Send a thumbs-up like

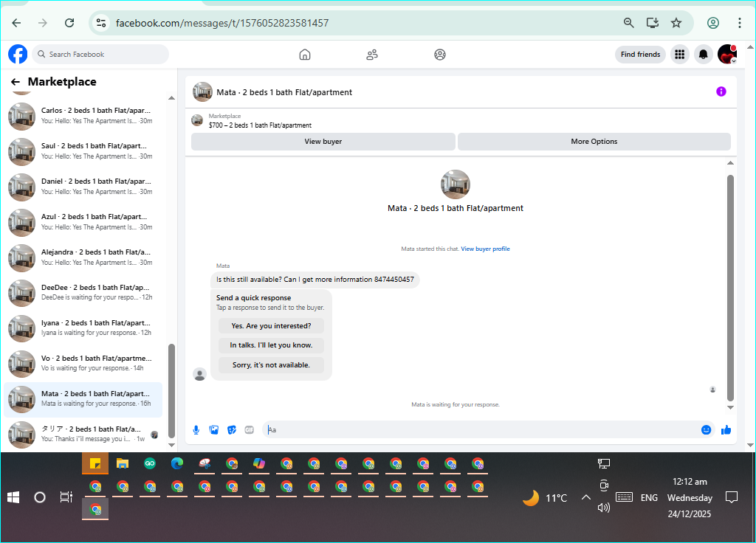coord(726,430)
